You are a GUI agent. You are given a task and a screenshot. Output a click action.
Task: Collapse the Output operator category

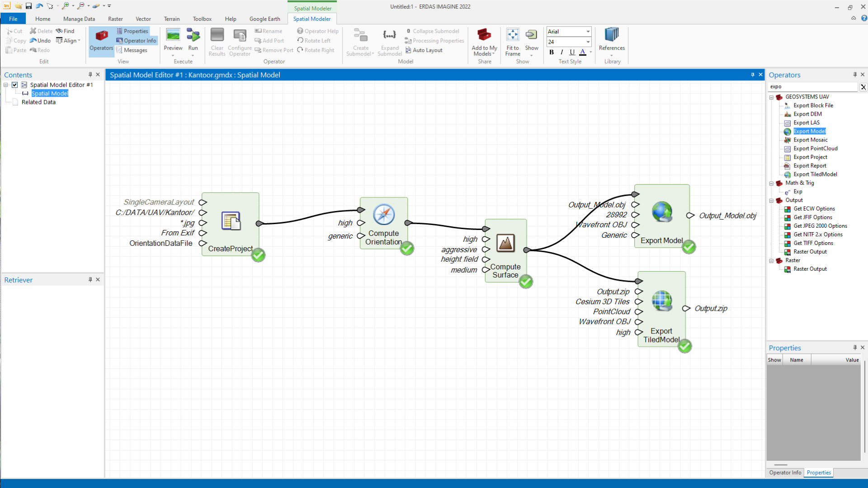tap(771, 201)
